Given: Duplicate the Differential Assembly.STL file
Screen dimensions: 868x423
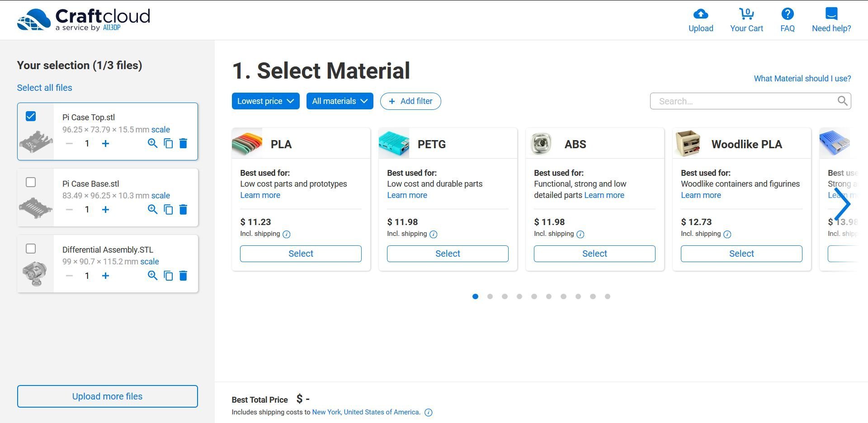Looking at the screenshot, I should 168,276.
